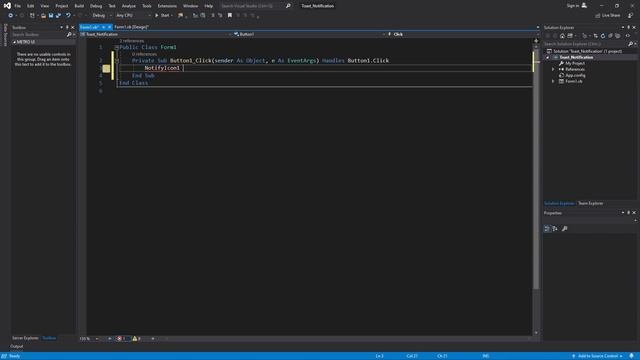
Task: Open the File menu
Action: tap(18, 6)
